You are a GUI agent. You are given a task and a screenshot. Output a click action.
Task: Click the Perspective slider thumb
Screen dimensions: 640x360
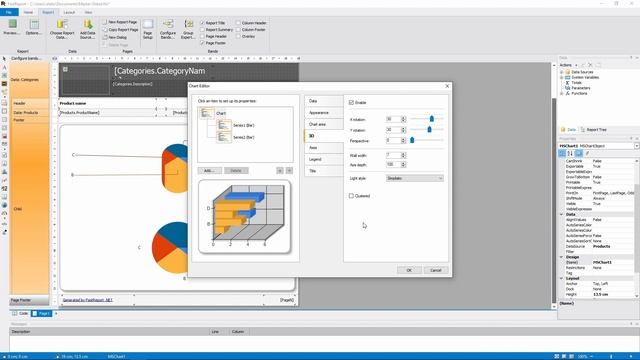click(x=412, y=140)
